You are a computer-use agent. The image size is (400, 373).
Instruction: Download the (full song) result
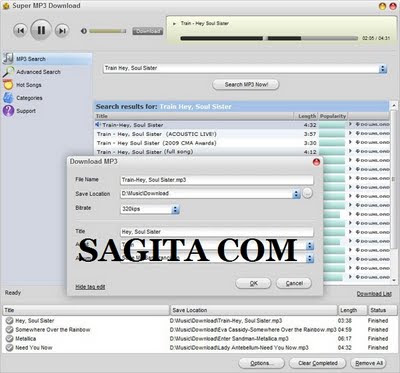[372, 151]
